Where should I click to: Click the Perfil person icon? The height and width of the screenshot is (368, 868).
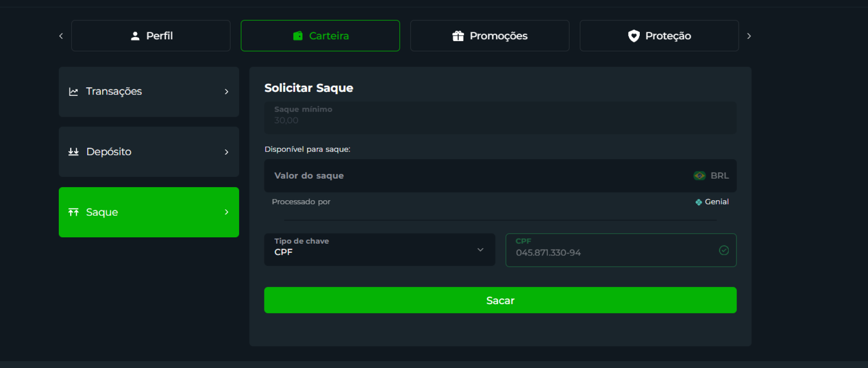(x=135, y=36)
